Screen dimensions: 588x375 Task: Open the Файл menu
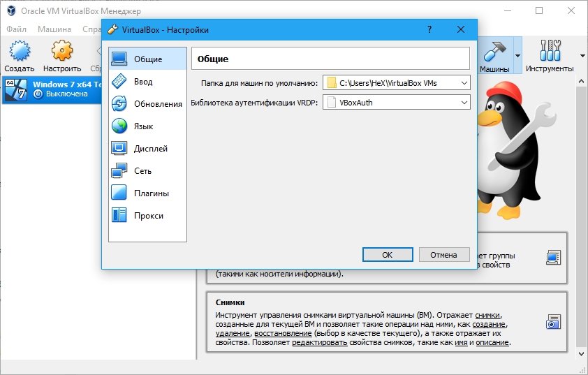click(x=17, y=29)
